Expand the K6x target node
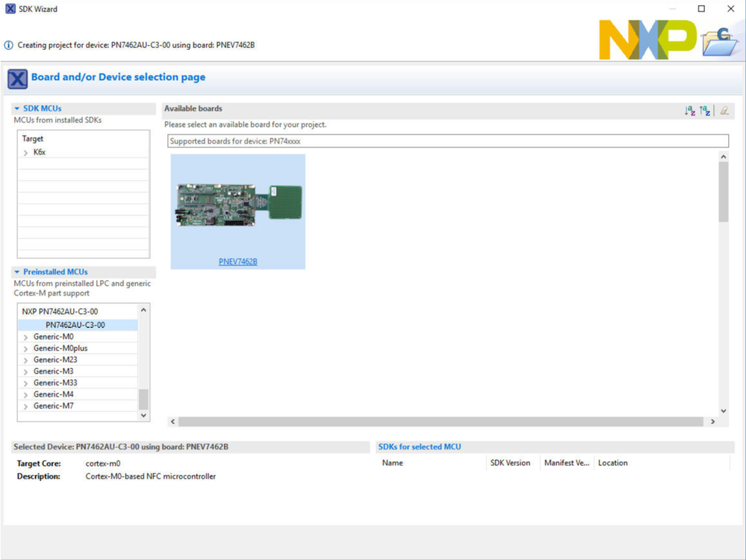The image size is (746, 560). click(x=25, y=153)
